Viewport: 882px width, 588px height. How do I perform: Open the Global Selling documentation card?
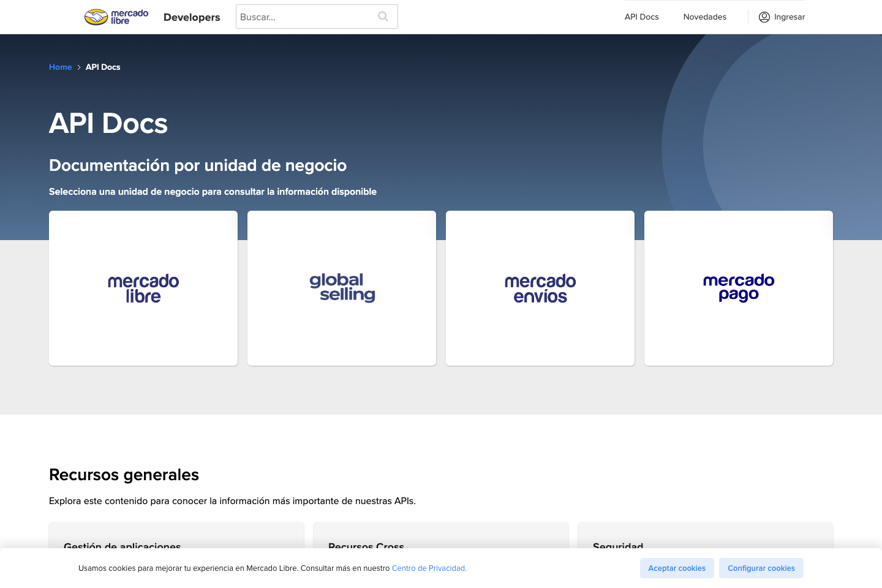tap(341, 288)
